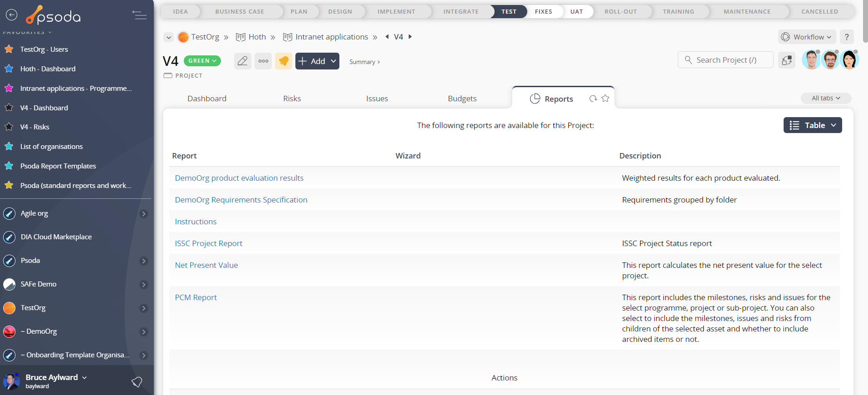Click the star beside Intranet applications favourite
This screenshot has height=395, width=868.
pyautogui.click(x=9, y=88)
